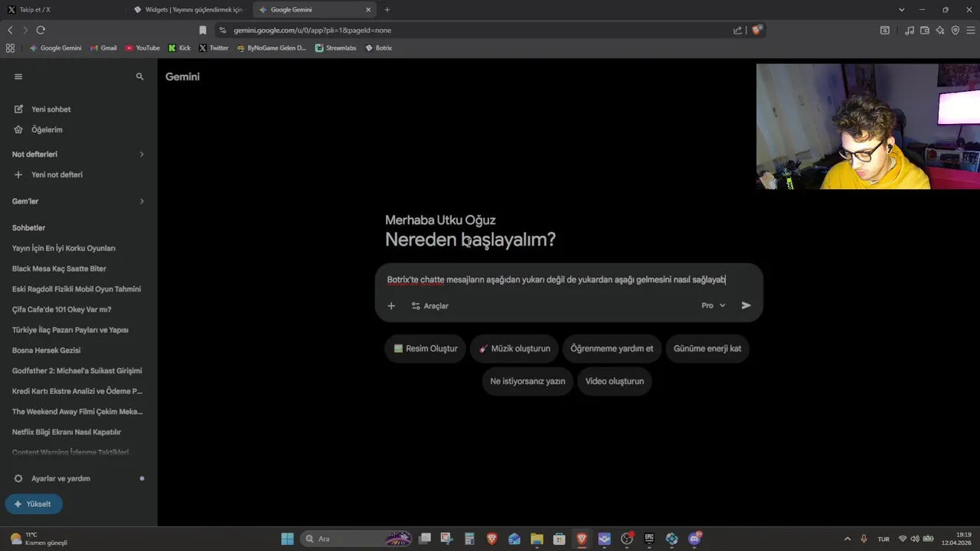Switch to the Widgets browser tab

pos(189,10)
